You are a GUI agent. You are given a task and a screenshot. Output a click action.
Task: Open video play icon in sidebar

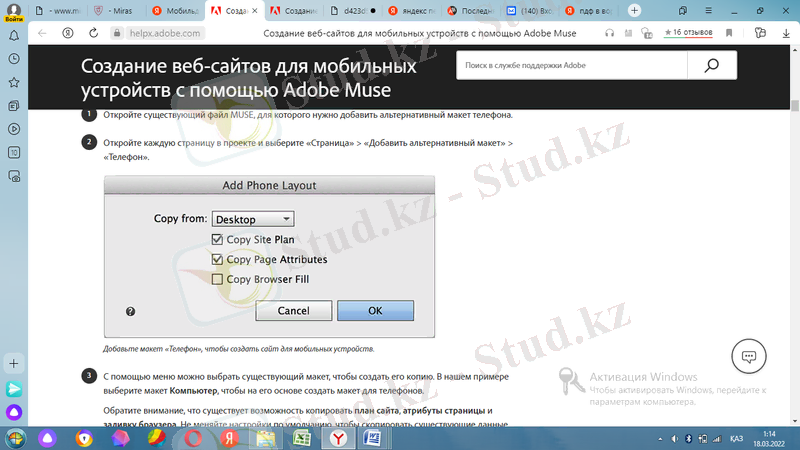point(14,129)
